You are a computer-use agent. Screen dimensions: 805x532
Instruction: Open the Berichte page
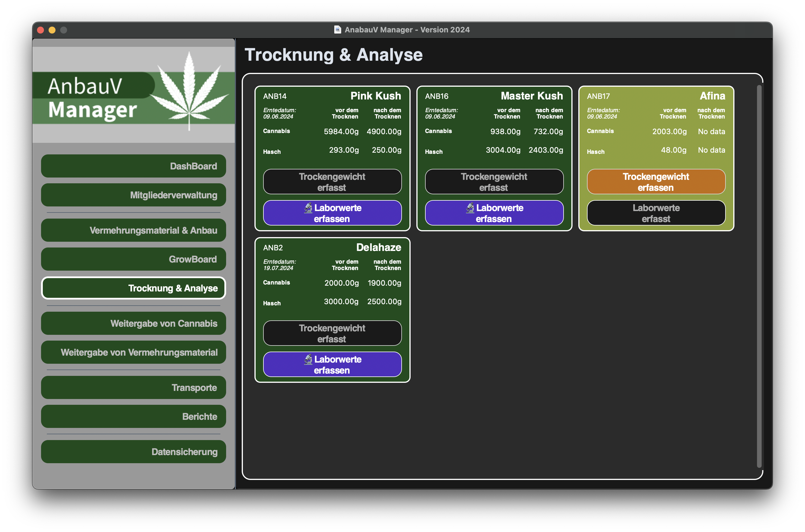tap(133, 417)
